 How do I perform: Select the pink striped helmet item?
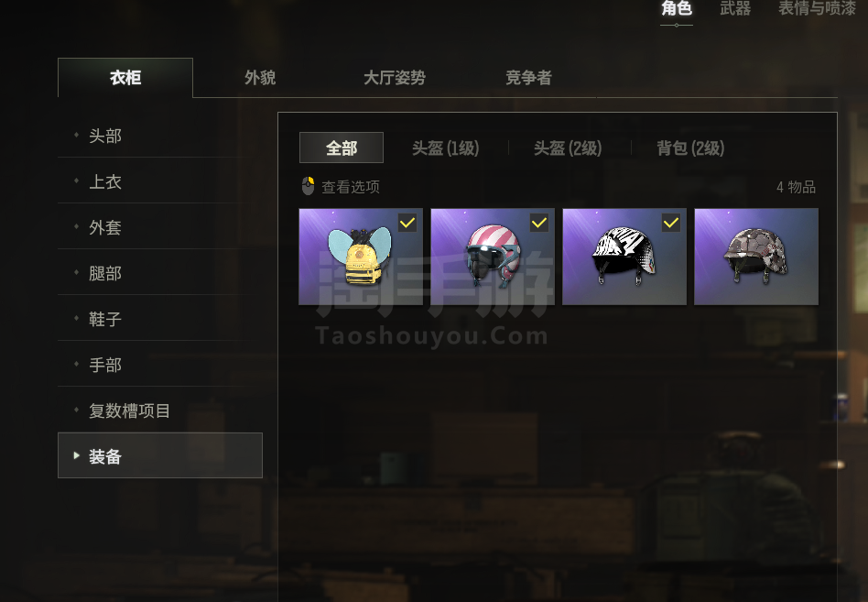(x=492, y=257)
